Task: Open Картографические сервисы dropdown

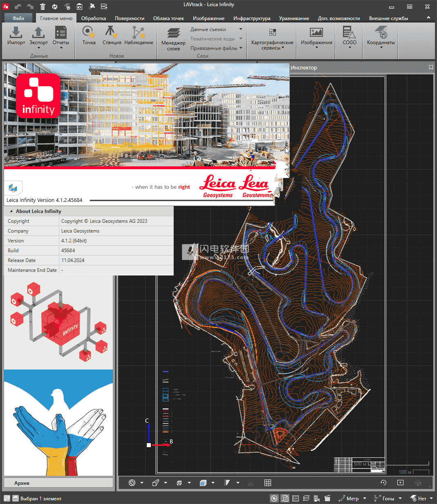Action: point(272,39)
